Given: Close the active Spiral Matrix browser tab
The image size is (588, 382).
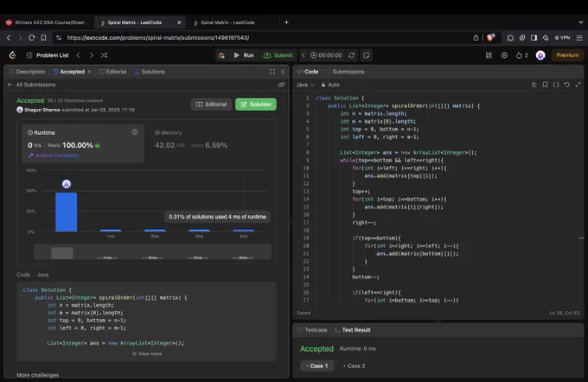Looking at the screenshot, I should 179,22.
